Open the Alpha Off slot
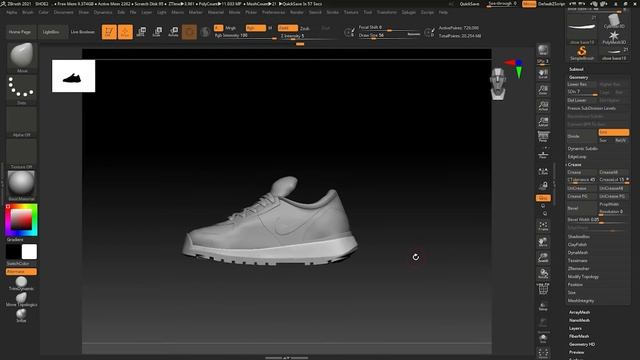The width and height of the screenshot is (640, 360). [22, 121]
